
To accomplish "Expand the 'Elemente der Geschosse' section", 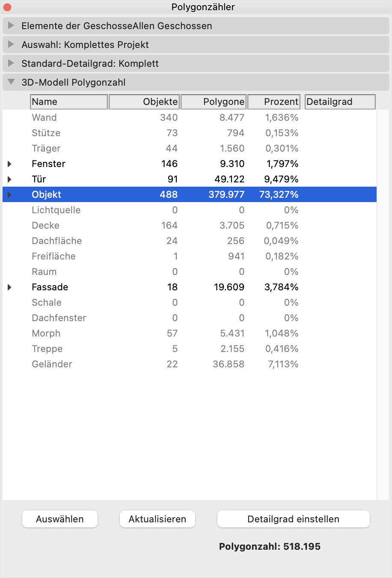I will [12, 26].
